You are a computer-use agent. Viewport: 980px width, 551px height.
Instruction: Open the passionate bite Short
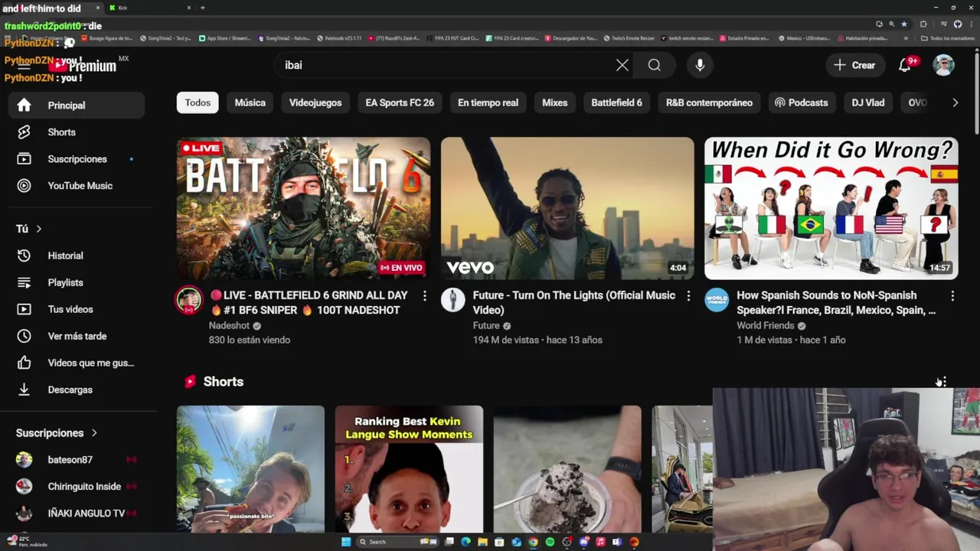250,468
